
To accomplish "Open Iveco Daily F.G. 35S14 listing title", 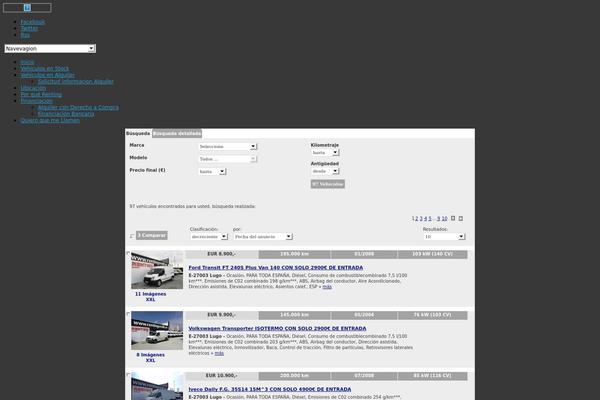I will click(270, 389).
